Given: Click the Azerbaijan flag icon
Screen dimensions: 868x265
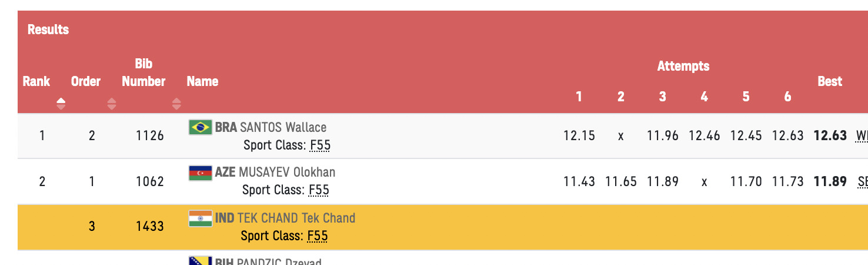Looking at the screenshot, I should [200, 173].
